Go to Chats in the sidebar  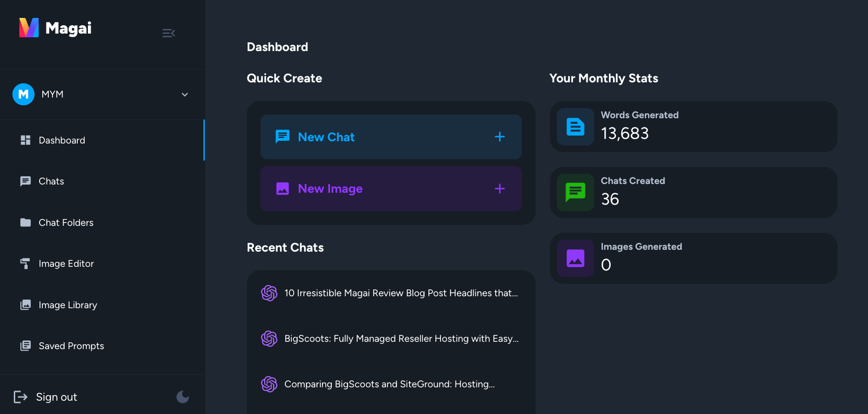click(102, 181)
